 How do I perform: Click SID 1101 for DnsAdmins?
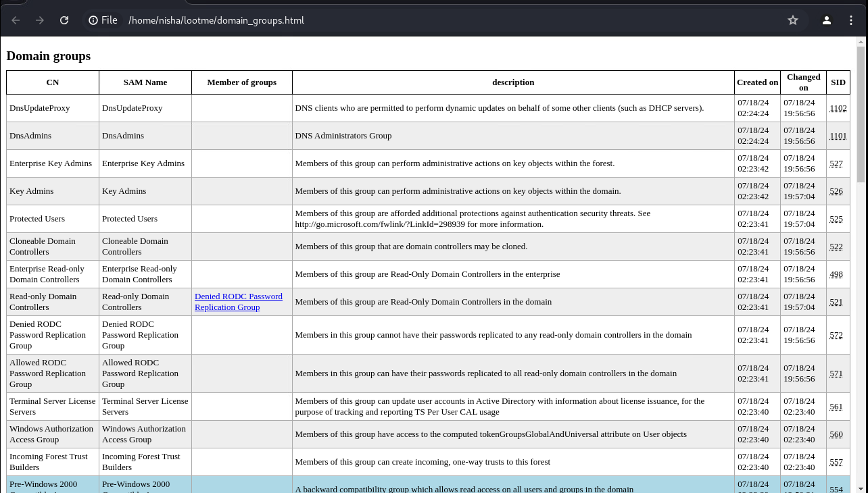click(x=838, y=136)
